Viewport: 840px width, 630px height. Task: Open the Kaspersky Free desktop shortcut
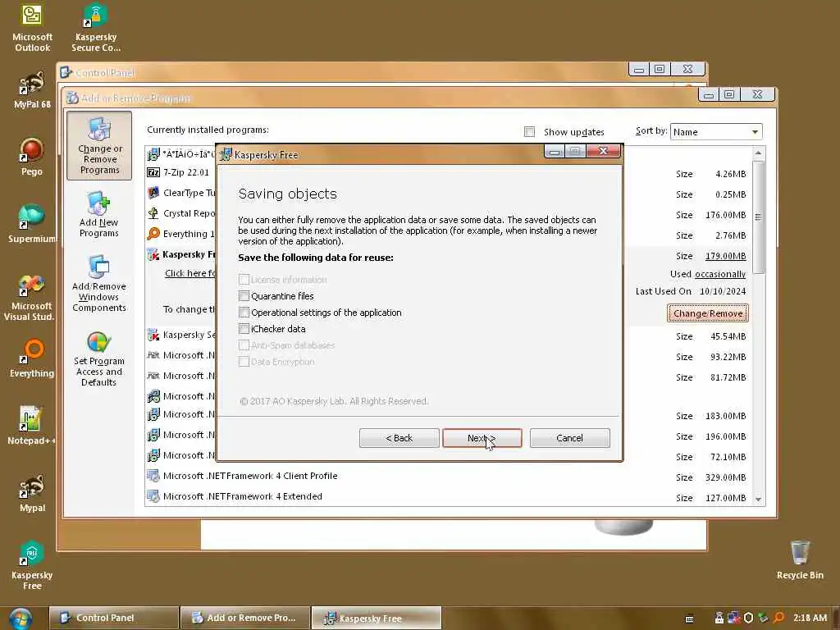(32, 566)
